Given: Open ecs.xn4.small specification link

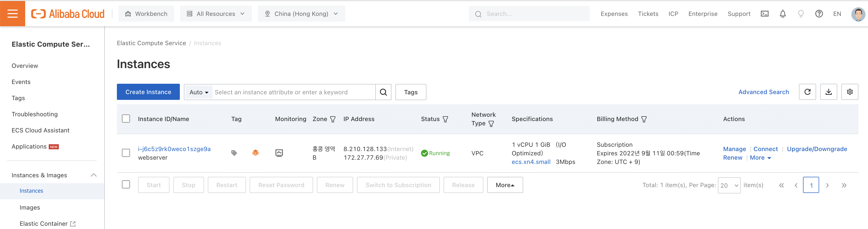Looking at the screenshot, I should click(x=531, y=162).
